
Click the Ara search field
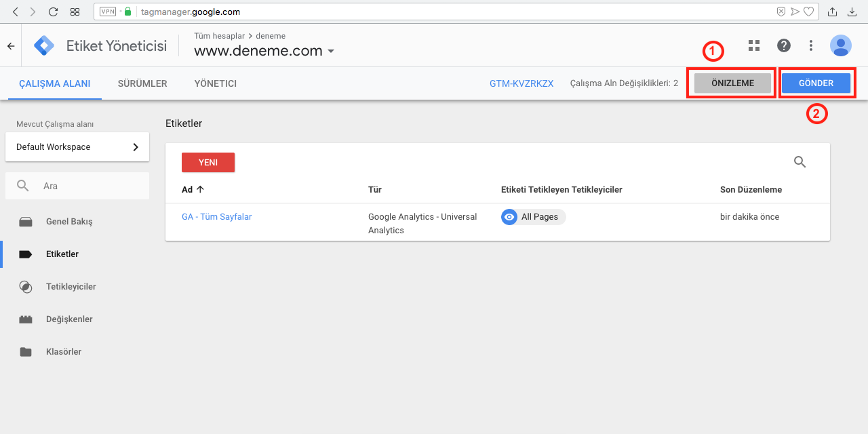(x=77, y=186)
